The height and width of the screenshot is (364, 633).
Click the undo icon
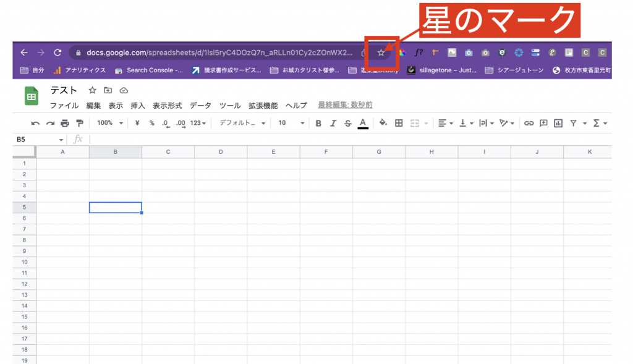(x=35, y=123)
